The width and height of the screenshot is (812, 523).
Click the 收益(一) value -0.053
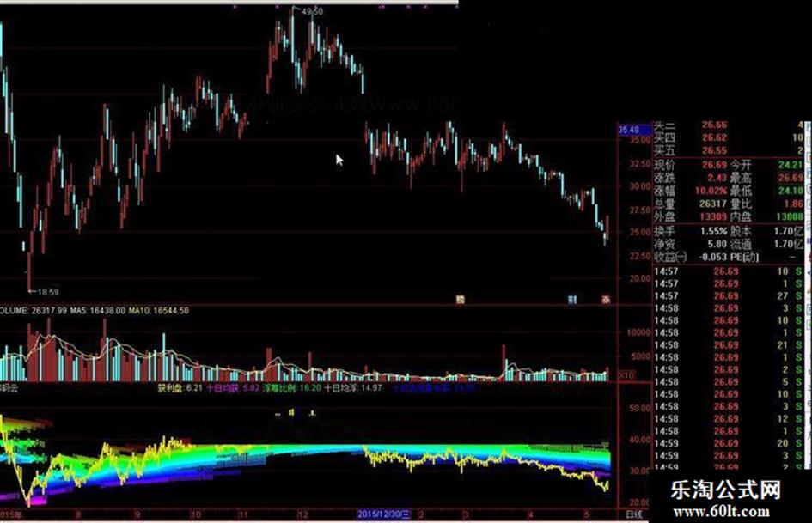(x=713, y=257)
